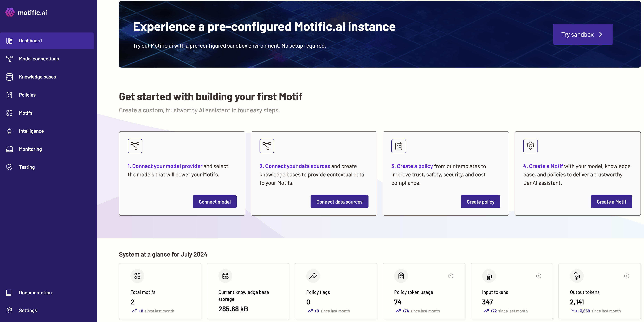Screen dimensions: 644x322
Task: Click the Intelligence lightbulb icon
Action: pyautogui.click(x=9, y=131)
